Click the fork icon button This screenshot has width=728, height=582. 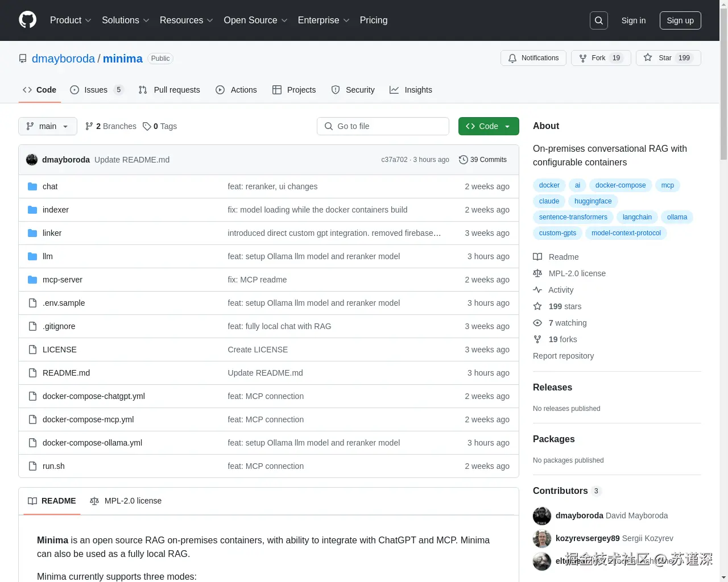(583, 58)
